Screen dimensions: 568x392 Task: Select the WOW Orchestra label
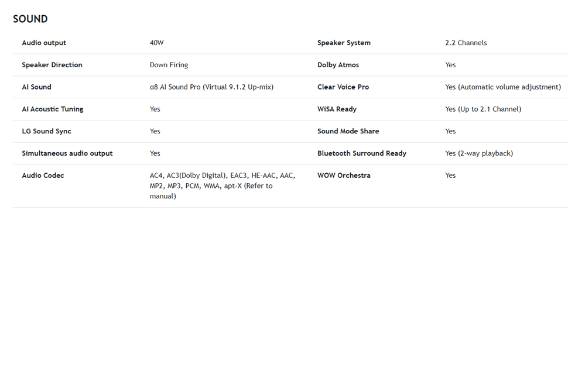[344, 175]
